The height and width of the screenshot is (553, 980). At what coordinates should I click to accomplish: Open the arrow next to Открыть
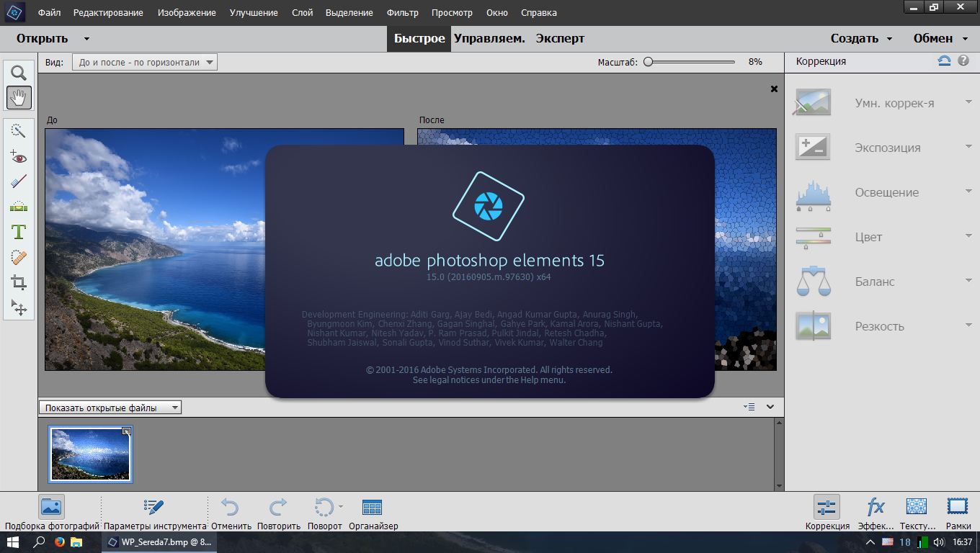tap(86, 39)
